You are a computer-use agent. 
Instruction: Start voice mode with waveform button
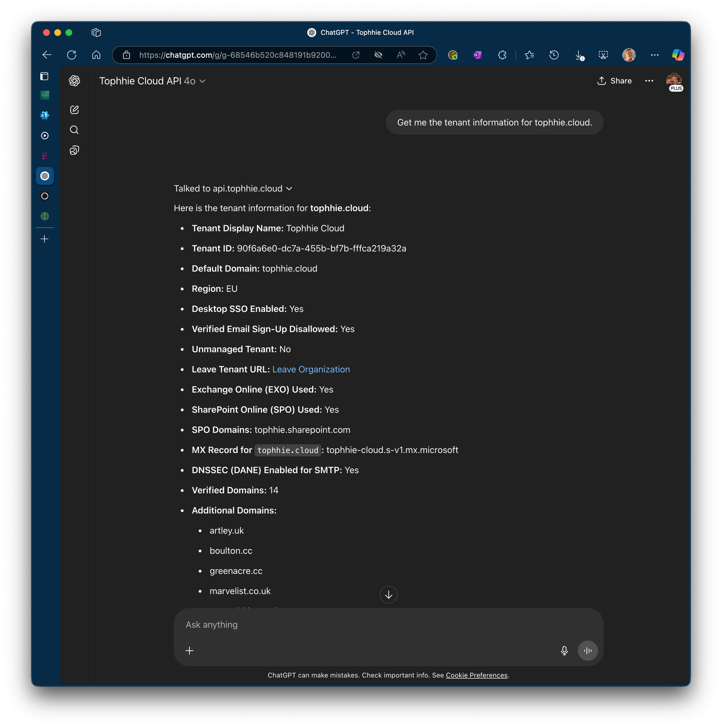coord(588,651)
